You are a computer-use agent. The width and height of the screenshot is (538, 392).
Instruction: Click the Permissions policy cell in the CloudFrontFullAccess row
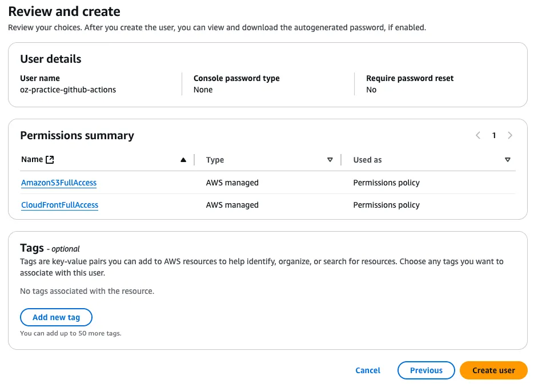386,205
